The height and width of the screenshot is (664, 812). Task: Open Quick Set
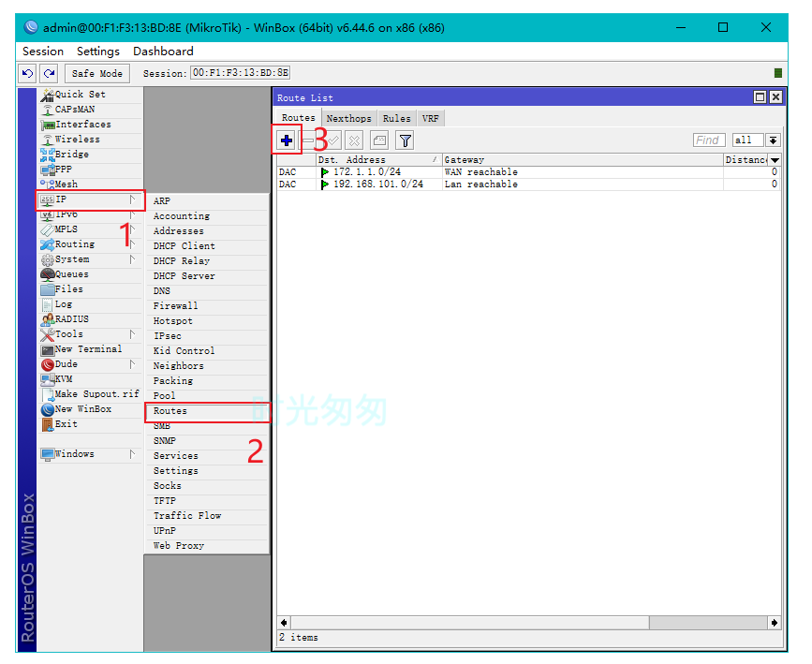point(90,95)
